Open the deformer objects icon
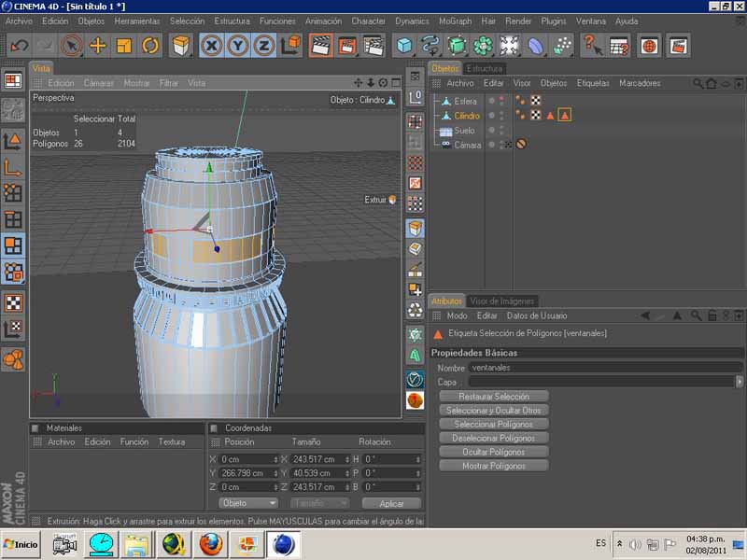The image size is (747, 560). coord(535,46)
